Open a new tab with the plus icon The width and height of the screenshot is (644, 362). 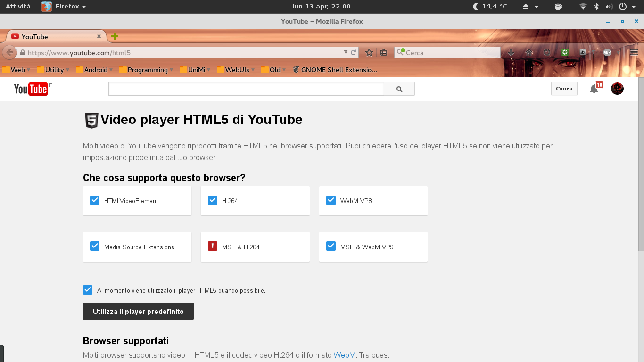tap(114, 36)
